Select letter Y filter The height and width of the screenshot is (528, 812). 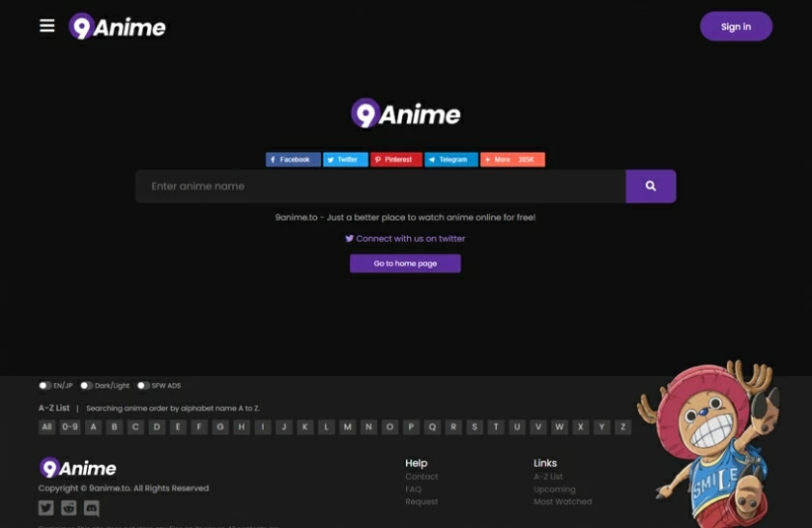(x=601, y=427)
